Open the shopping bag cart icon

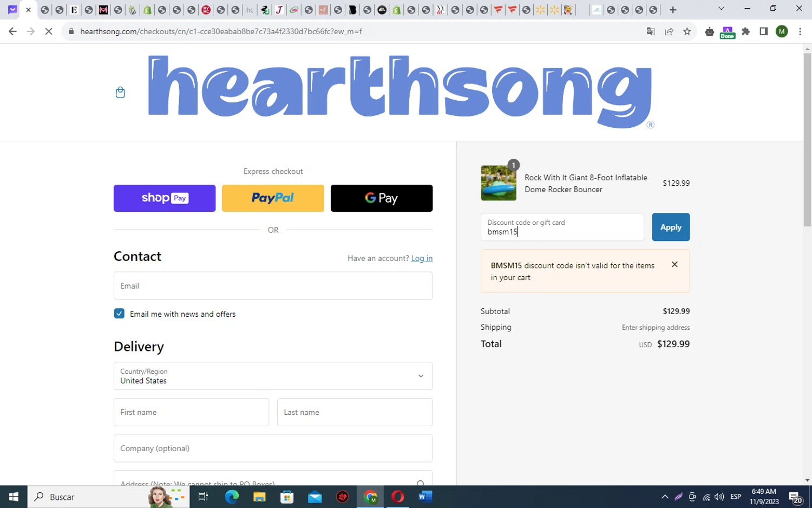(x=120, y=93)
